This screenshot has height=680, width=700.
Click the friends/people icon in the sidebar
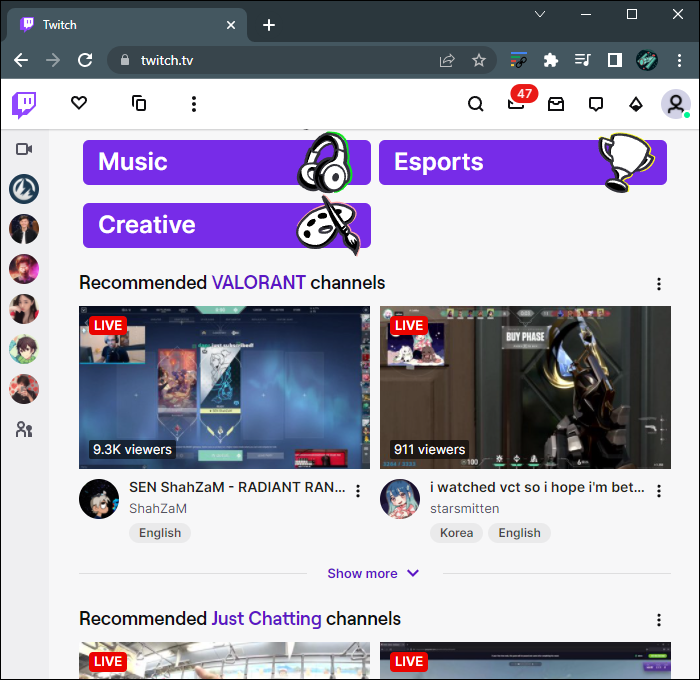(x=24, y=430)
